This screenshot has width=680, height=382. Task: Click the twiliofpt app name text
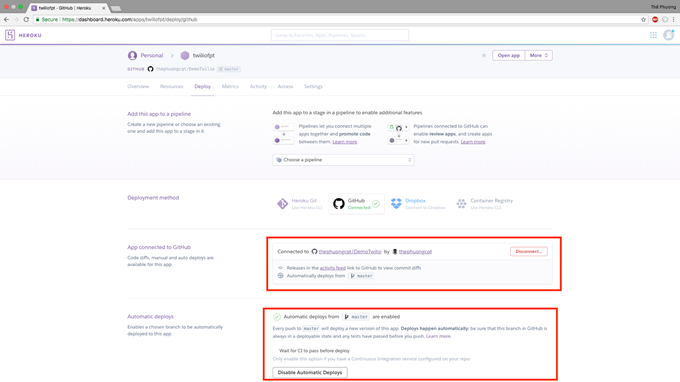(203, 56)
